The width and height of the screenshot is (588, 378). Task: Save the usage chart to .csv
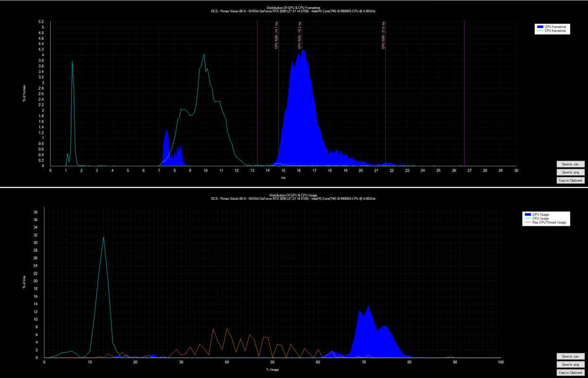(571, 356)
